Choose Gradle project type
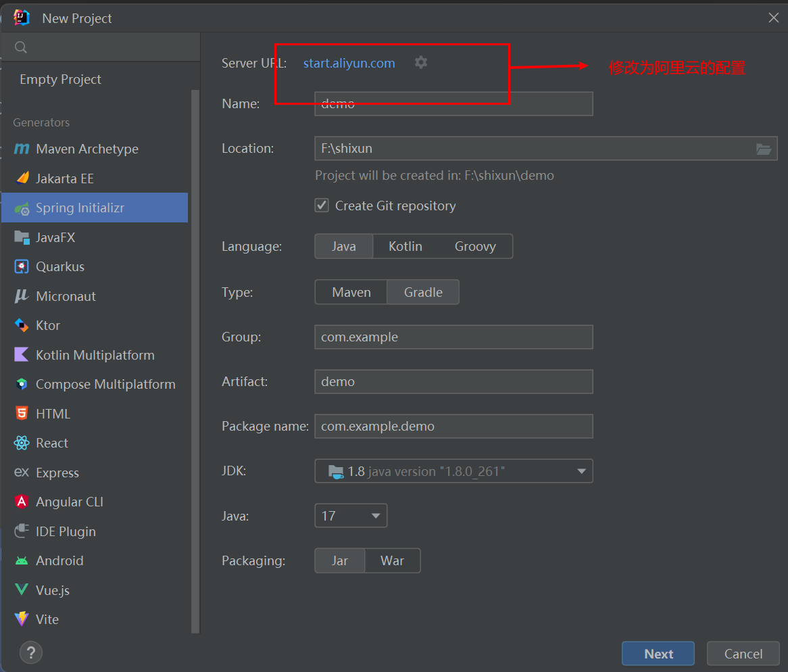This screenshot has width=788, height=672. tap(423, 292)
